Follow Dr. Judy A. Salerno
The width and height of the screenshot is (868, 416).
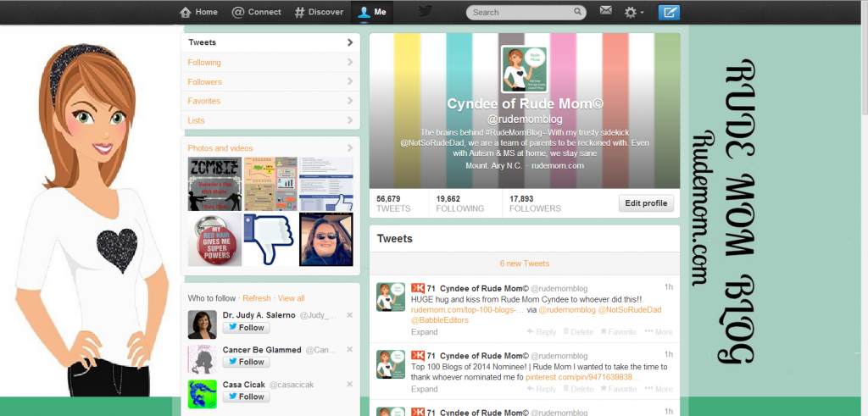point(247,328)
